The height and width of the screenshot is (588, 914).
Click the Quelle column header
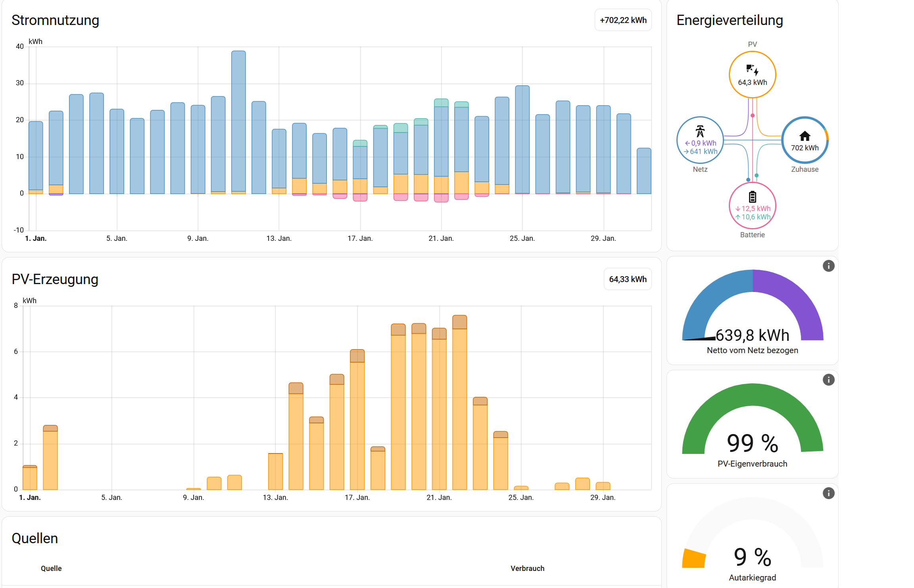pyautogui.click(x=51, y=568)
